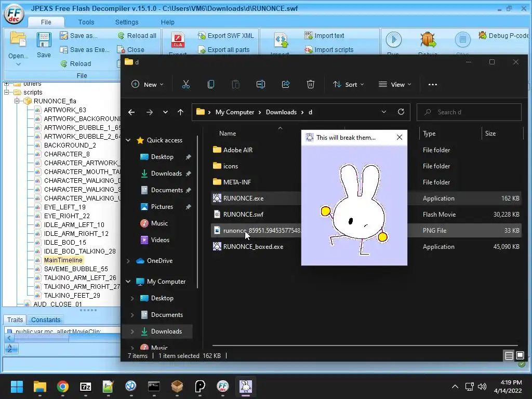Open the Settings ribbon tab
Viewport: 532px width, 399px height.
coord(127,22)
